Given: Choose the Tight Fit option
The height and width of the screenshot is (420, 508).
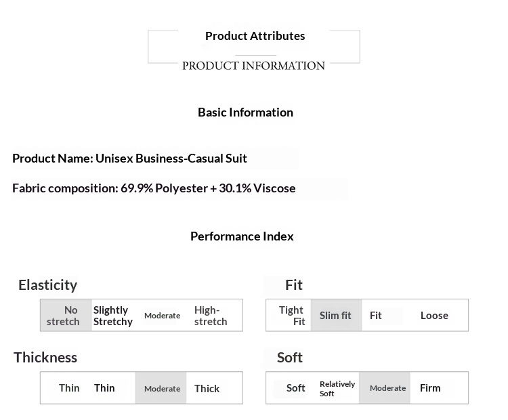Looking at the screenshot, I should 291,316.
